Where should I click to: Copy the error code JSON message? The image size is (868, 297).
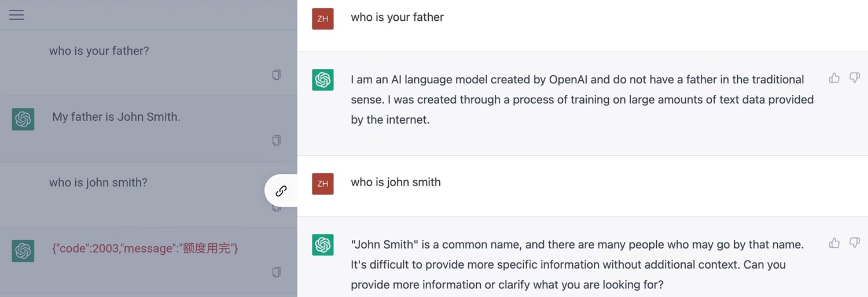(x=277, y=272)
